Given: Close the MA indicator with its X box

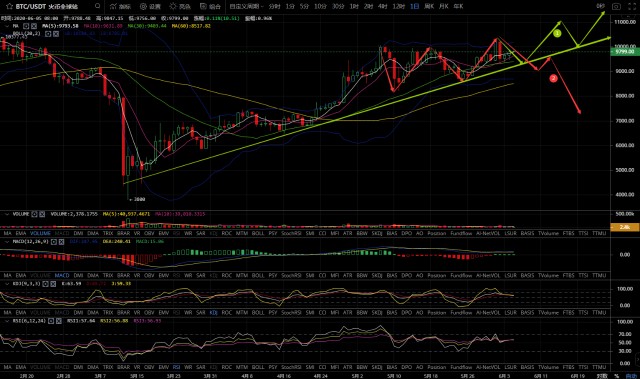Looking at the screenshot, I should click(33, 26).
